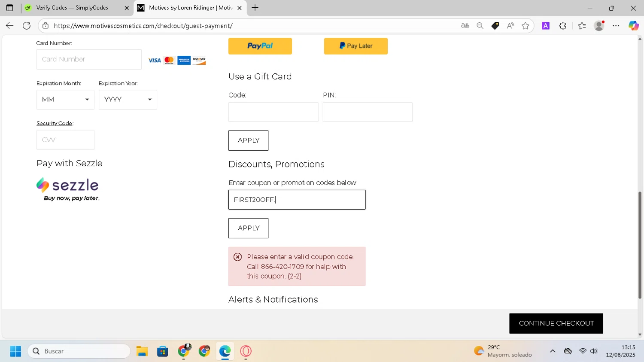644x362 pixels.
Task: Open the Wi-Fi network tray icon
Action: (x=583, y=351)
